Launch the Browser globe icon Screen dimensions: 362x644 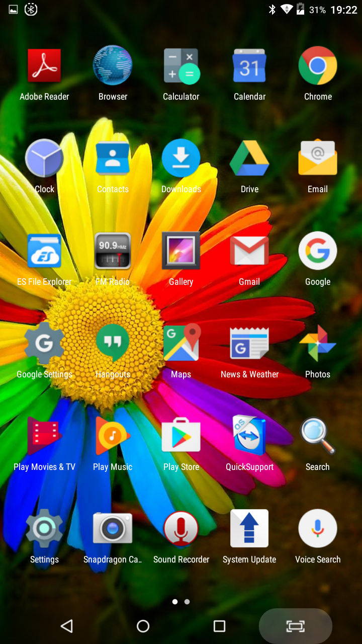113,66
